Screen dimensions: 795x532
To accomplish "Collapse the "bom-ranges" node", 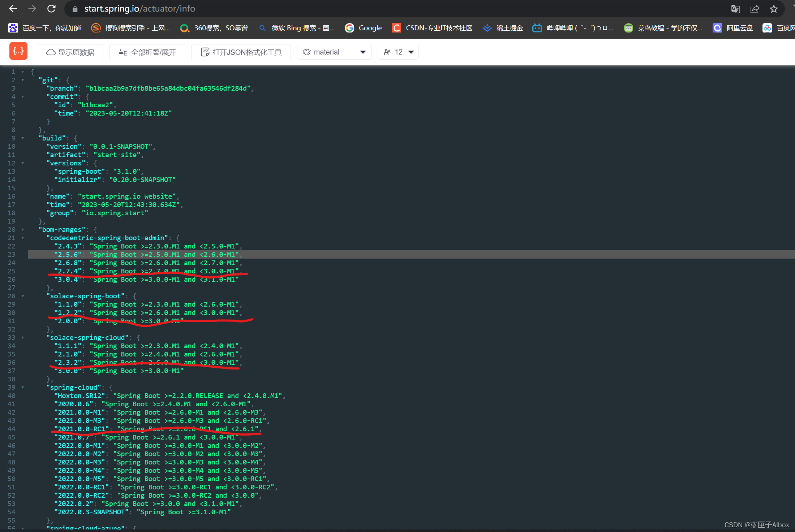I will pyautogui.click(x=23, y=230).
